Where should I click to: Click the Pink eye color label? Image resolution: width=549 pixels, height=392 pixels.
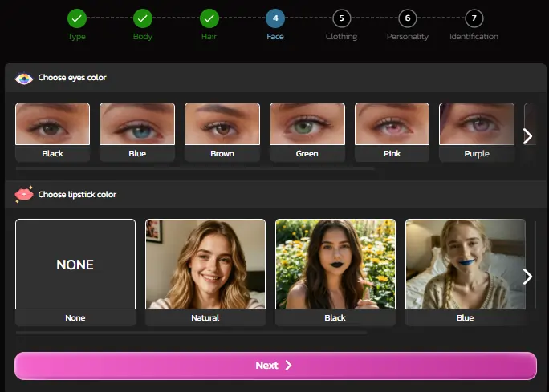392,153
